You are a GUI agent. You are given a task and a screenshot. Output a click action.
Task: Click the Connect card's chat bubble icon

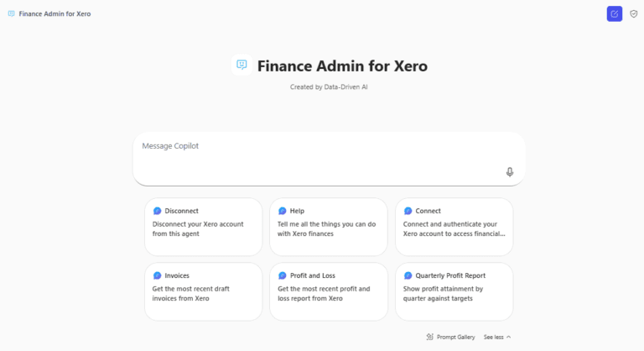pyautogui.click(x=408, y=211)
